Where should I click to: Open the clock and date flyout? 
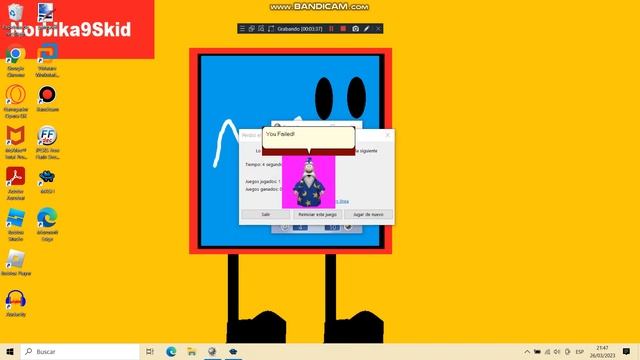(x=602, y=352)
